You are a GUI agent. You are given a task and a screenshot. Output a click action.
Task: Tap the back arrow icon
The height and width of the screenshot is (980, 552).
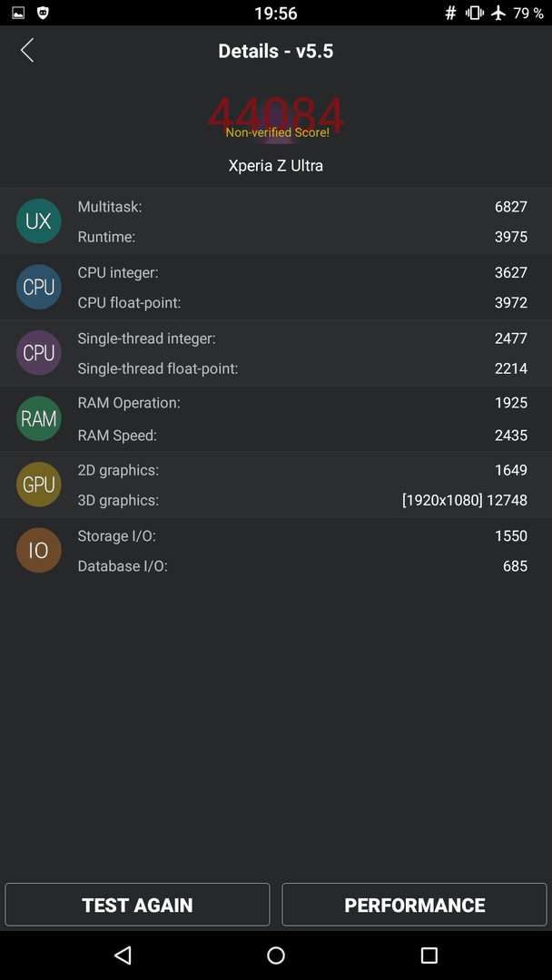click(x=27, y=50)
